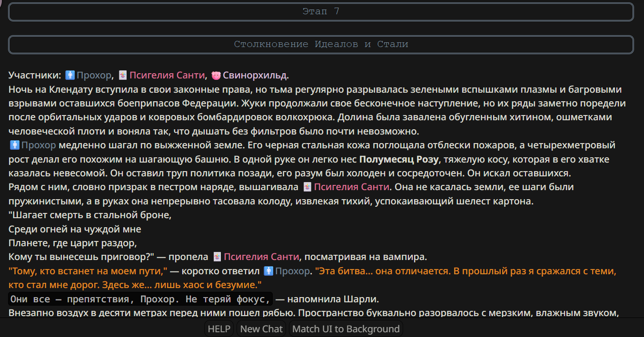This screenshot has height=337, width=644.
Task: Click the name Свинорхильд in participants
Action: [x=256, y=75]
